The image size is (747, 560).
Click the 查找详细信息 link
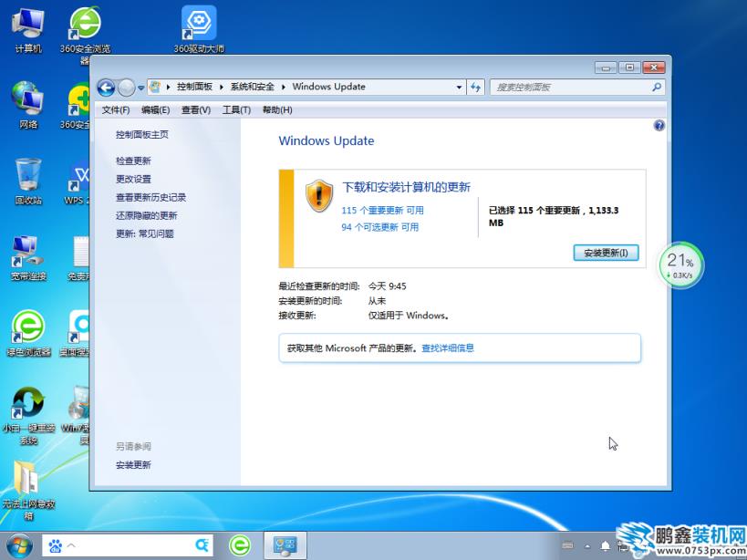click(448, 348)
